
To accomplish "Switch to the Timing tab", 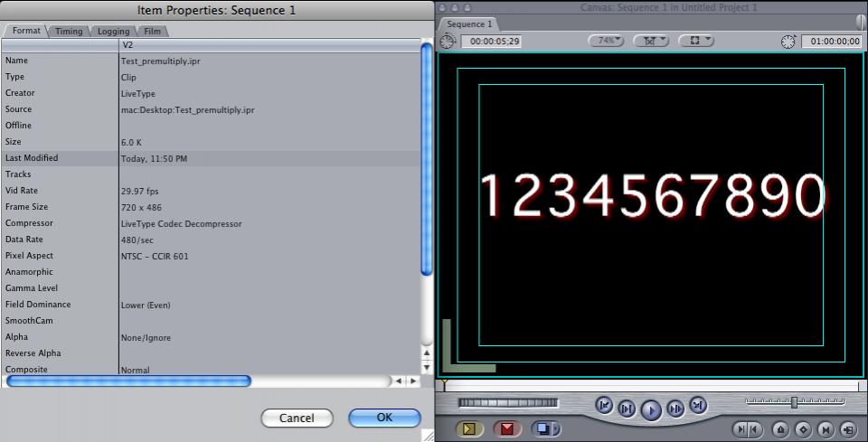I will click(x=69, y=31).
